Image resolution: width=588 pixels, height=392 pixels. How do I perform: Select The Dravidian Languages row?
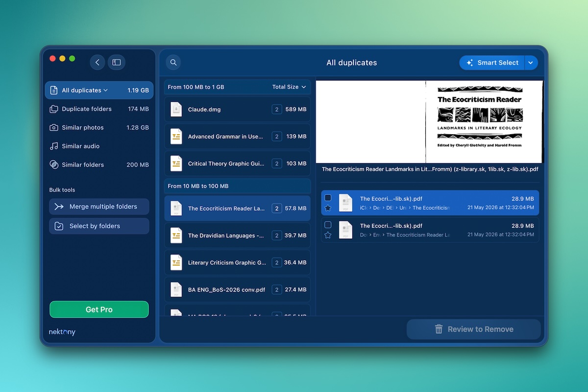(x=237, y=236)
